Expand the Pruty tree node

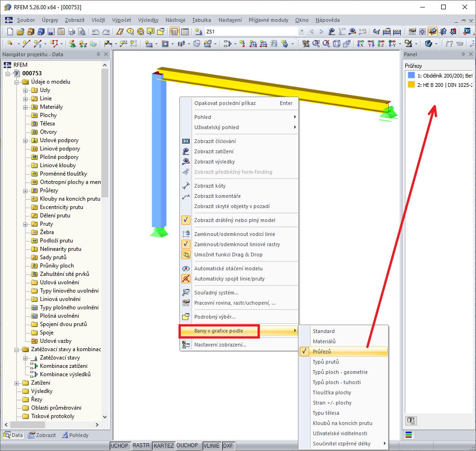pos(25,224)
